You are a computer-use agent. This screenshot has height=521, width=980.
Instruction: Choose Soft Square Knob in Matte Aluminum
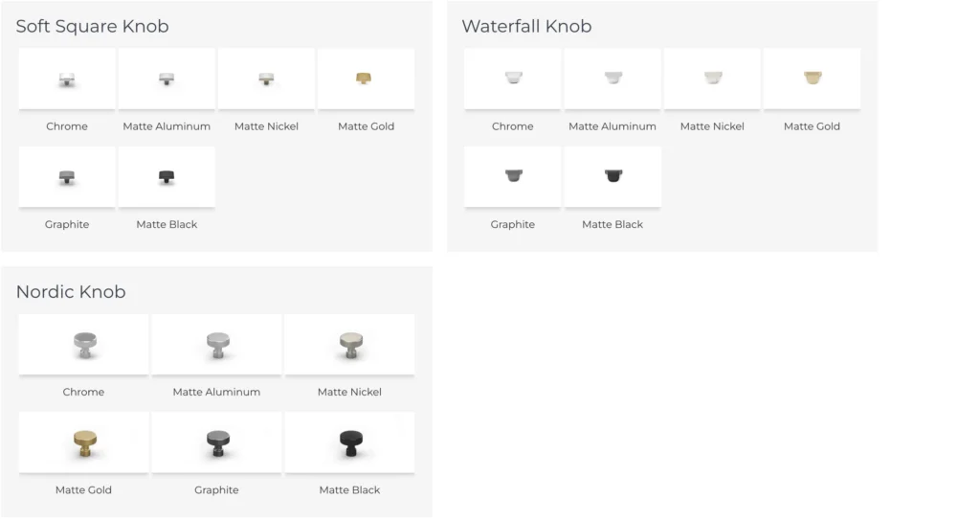coord(167,79)
